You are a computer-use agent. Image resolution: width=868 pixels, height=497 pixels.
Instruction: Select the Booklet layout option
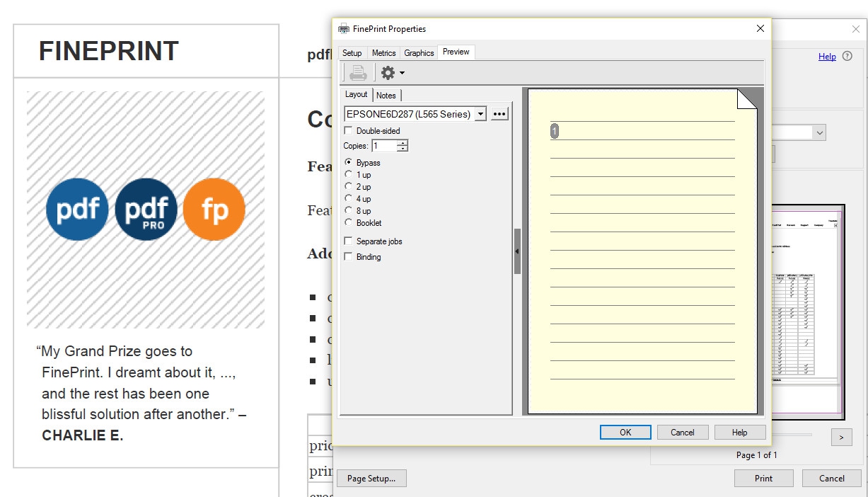point(348,222)
